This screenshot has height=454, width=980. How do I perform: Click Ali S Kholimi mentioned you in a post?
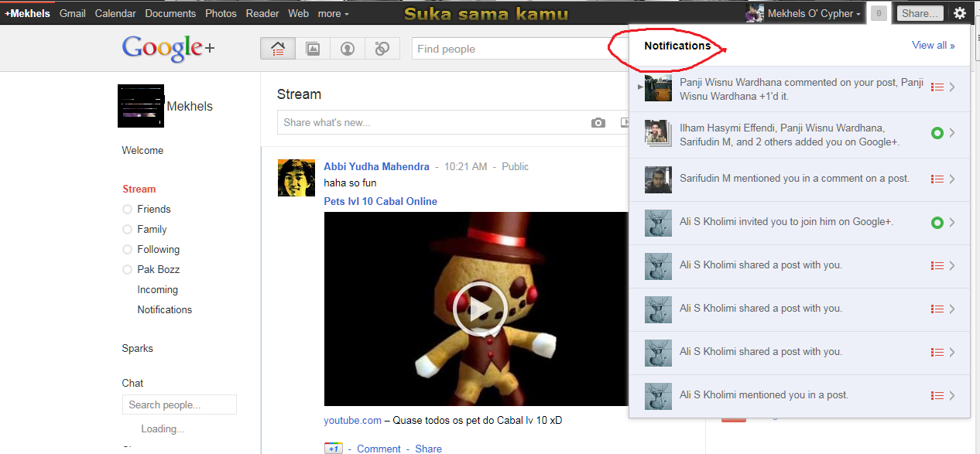(x=764, y=394)
